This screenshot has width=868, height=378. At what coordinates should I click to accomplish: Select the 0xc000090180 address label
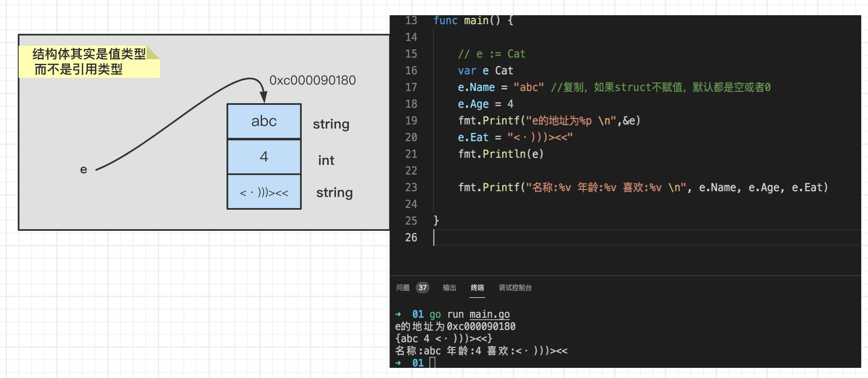[x=312, y=80]
